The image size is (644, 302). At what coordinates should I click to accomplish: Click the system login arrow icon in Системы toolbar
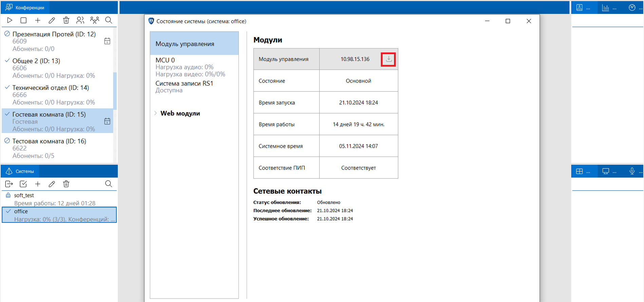9,184
